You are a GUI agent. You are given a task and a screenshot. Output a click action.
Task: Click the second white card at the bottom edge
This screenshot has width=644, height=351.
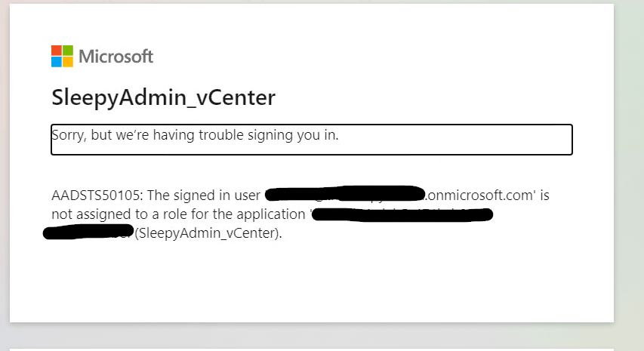(x=311, y=348)
